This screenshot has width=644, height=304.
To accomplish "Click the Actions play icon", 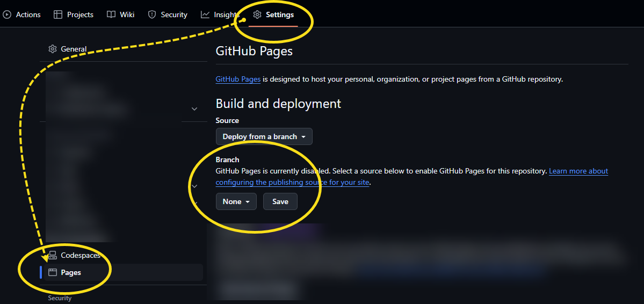I will coord(7,15).
